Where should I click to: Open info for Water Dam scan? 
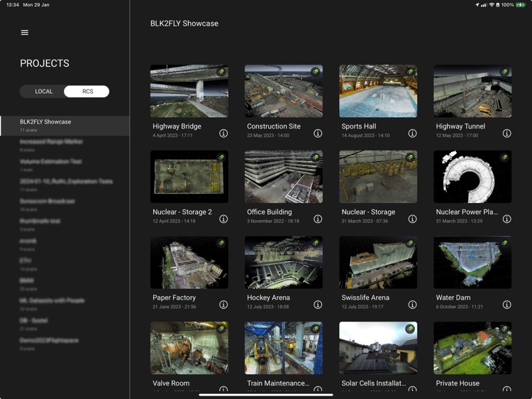506,305
